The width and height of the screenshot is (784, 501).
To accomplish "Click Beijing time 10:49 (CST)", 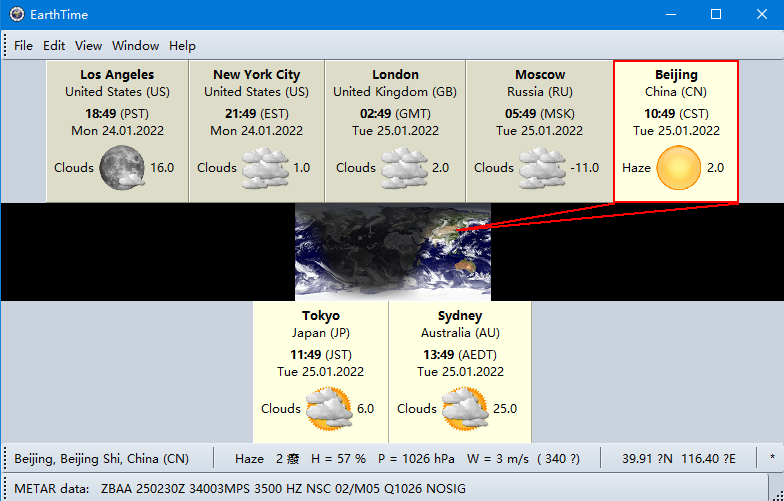I will coord(676,114).
